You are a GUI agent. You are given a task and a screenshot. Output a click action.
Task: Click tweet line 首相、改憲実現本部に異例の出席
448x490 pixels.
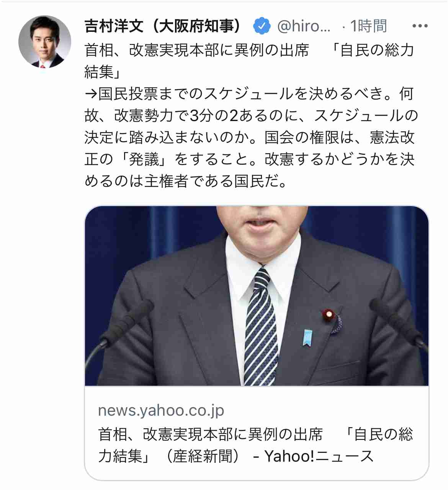point(197,50)
